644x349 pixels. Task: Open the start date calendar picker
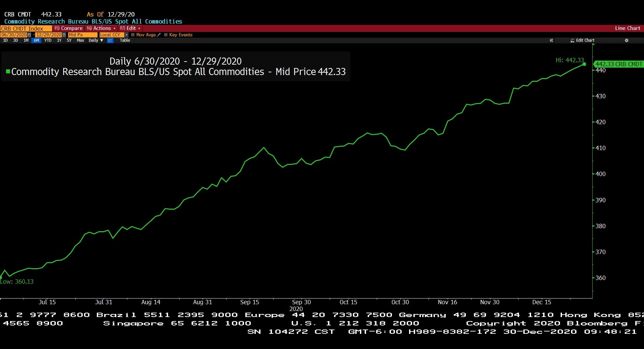coord(29,35)
